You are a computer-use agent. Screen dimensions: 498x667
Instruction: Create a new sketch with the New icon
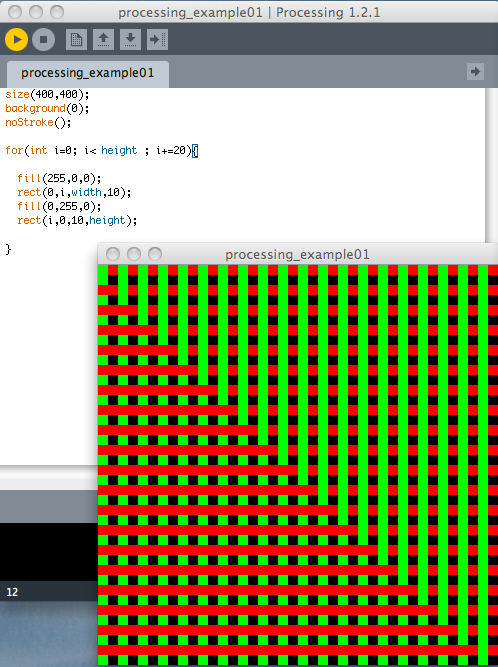pos(77,40)
